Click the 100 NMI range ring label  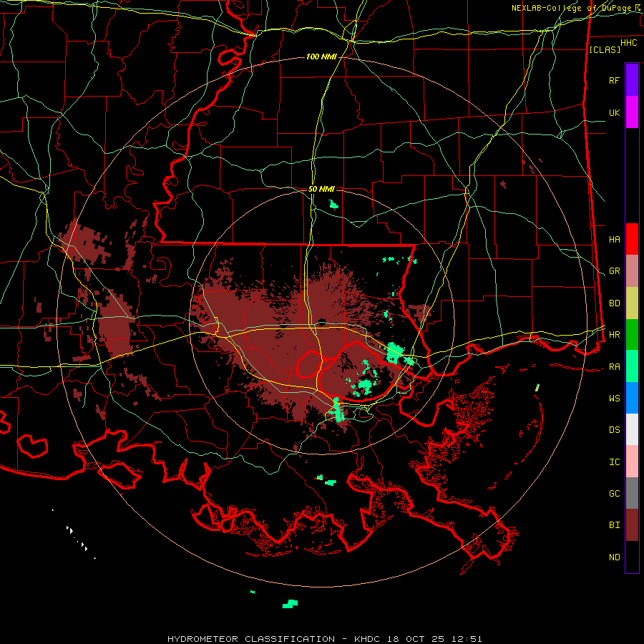(321, 57)
